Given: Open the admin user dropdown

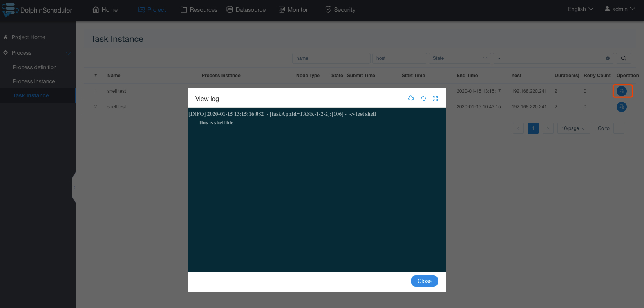Looking at the screenshot, I should click(620, 9).
